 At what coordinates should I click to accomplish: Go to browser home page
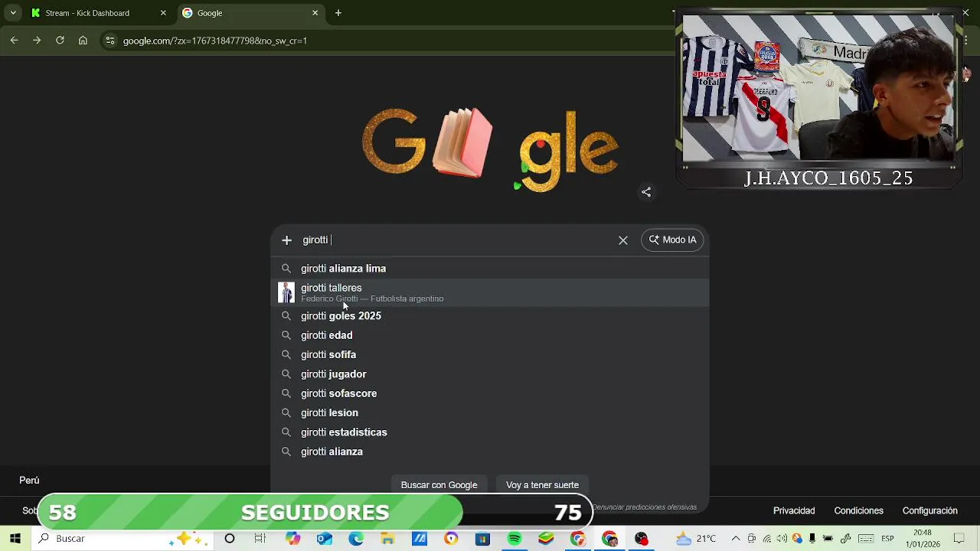click(x=83, y=41)
